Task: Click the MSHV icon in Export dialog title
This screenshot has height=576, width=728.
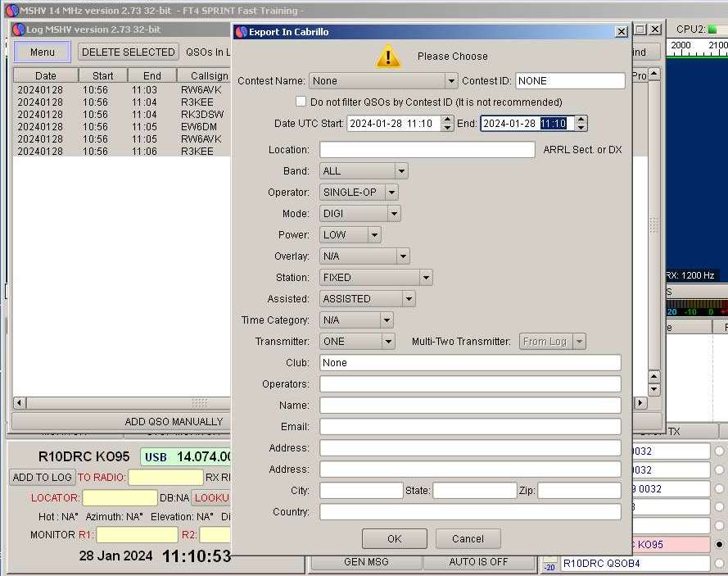Action: (x=241, y=32)
